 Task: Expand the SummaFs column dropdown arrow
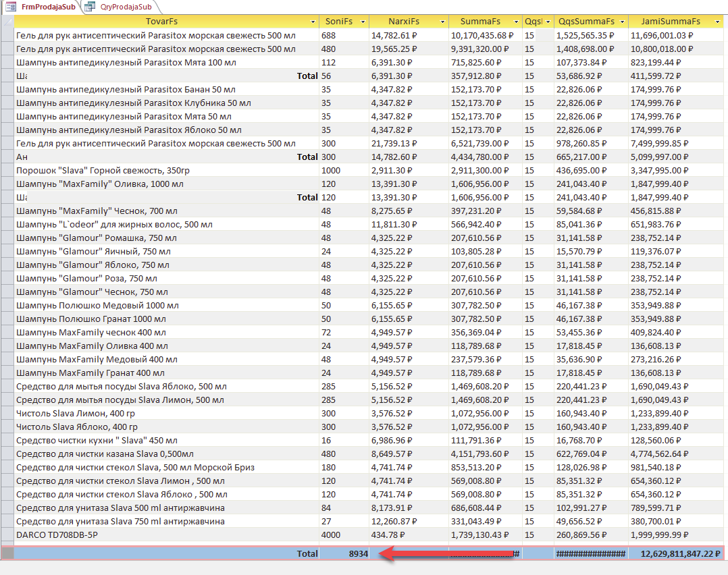click(x=516, y=22)
